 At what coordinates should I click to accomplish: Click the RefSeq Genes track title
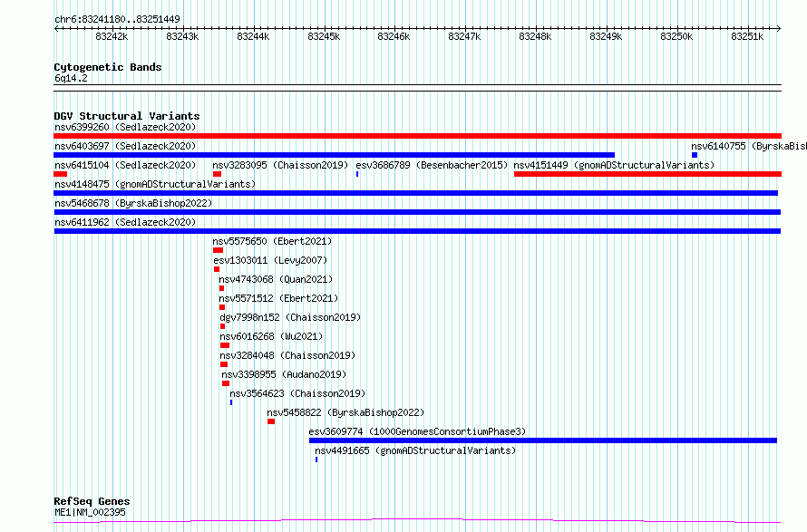click(x=92, y=501)
